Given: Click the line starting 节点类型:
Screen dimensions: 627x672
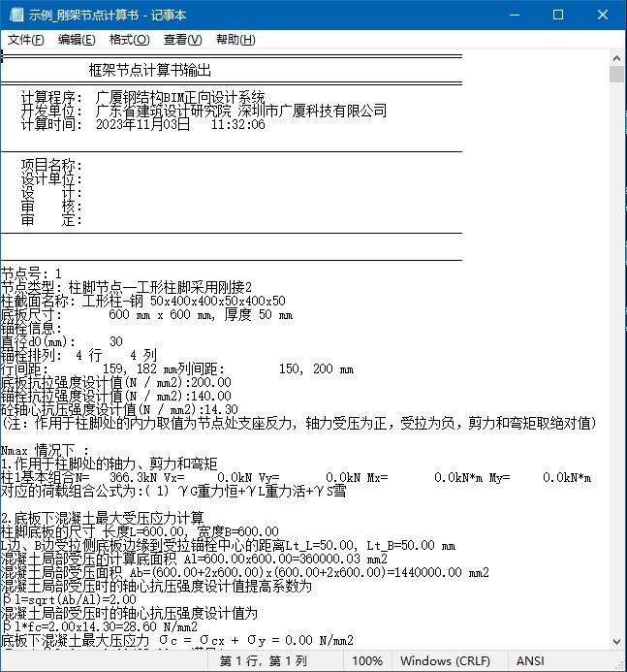Looking at the screenshot, I should [x=126, y=287].
